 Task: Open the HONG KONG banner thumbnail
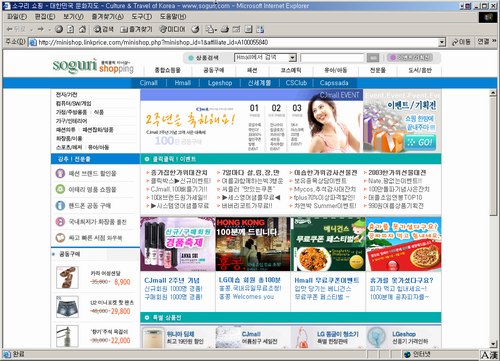(x=253, y=244)
